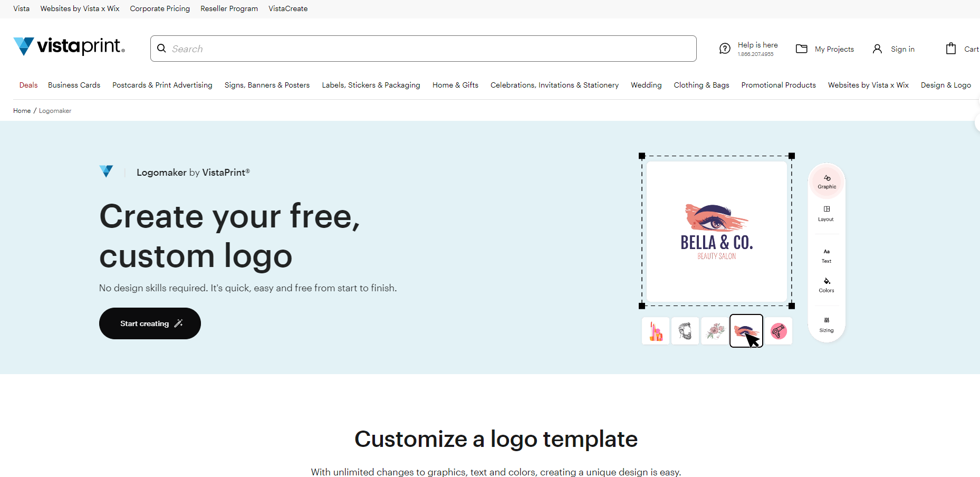Select the hairdryer graphic thumbnail

pos(779,331)
